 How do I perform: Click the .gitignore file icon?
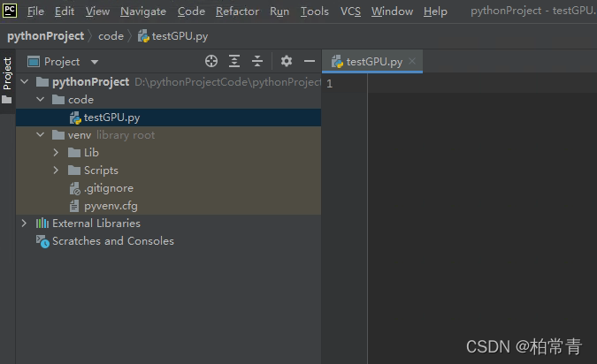click(x=74, y=188)
